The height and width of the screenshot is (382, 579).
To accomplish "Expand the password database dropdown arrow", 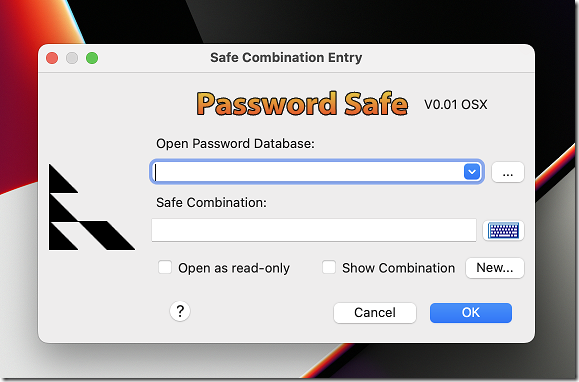I will [472, 172].
